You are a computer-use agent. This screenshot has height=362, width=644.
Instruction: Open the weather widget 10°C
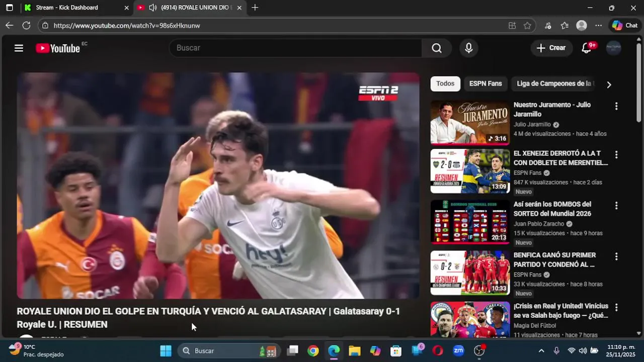36,350
